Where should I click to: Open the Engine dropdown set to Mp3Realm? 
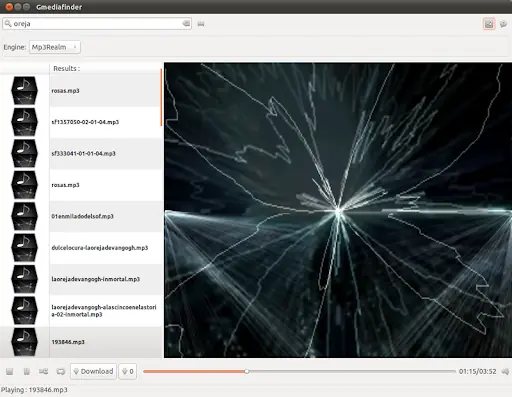coord(55,47)
